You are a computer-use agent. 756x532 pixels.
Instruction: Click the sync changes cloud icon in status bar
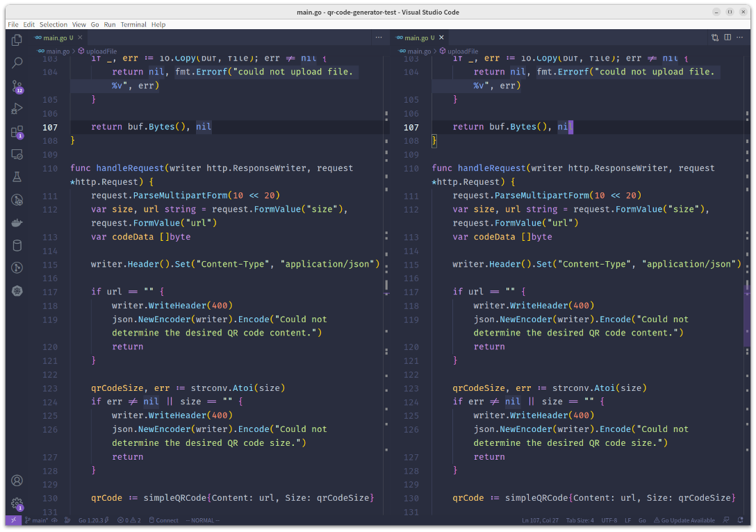[54, 520]
